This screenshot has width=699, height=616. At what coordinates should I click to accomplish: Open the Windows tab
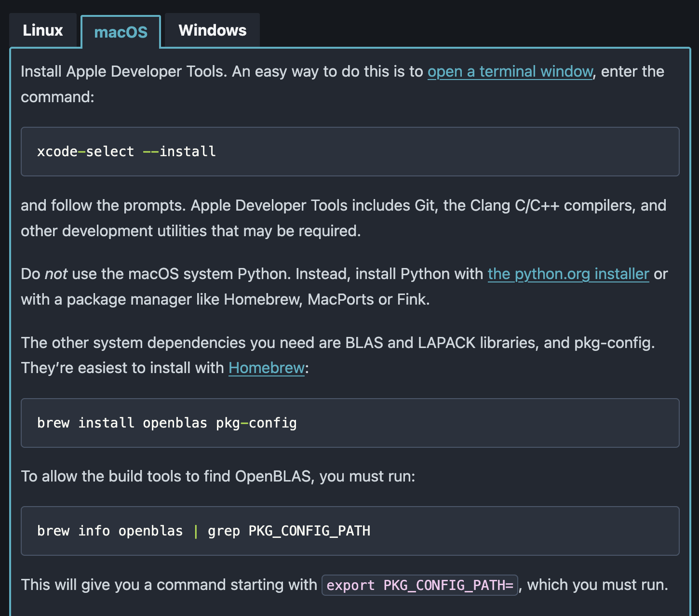click(x=212, y=30)
